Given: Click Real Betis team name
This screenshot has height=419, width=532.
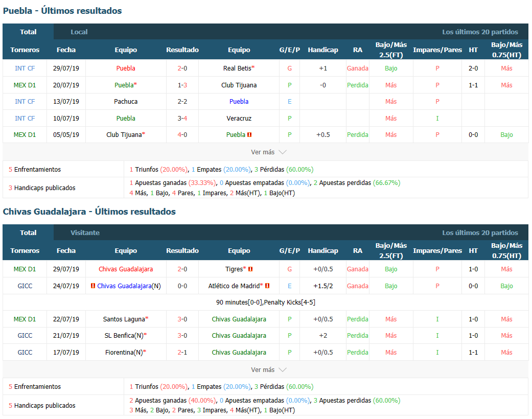Looking at the screenshot, I should pyautogui.click(x=237, y=68).
